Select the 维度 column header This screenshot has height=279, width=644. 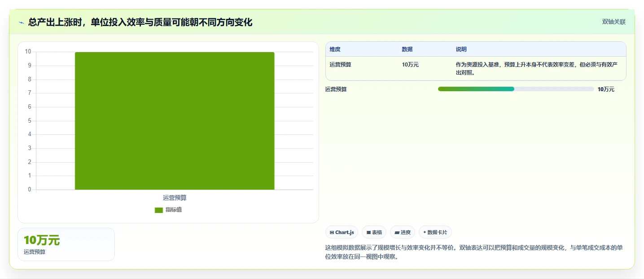pos(335,49)
